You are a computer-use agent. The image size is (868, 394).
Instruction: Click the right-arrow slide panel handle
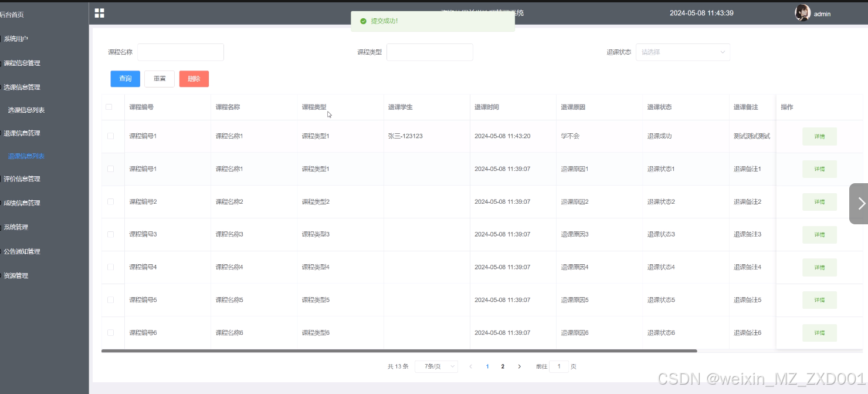pyautogui.click(x=859, y=204)
